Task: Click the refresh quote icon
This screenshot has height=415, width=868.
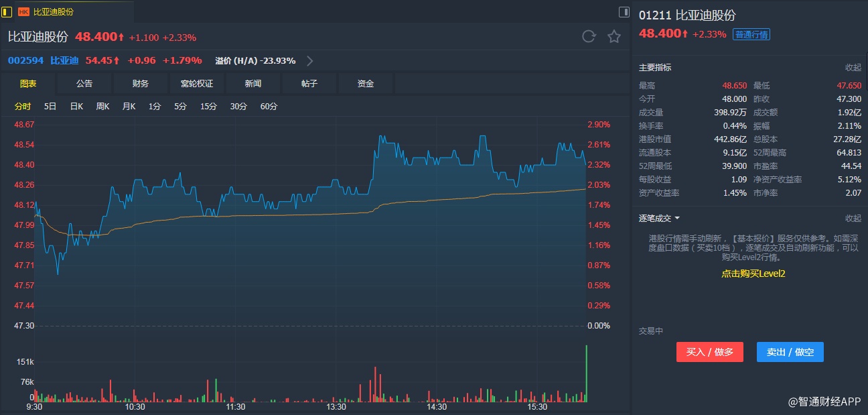Action: pyautogui.click(x=589, y=37)
